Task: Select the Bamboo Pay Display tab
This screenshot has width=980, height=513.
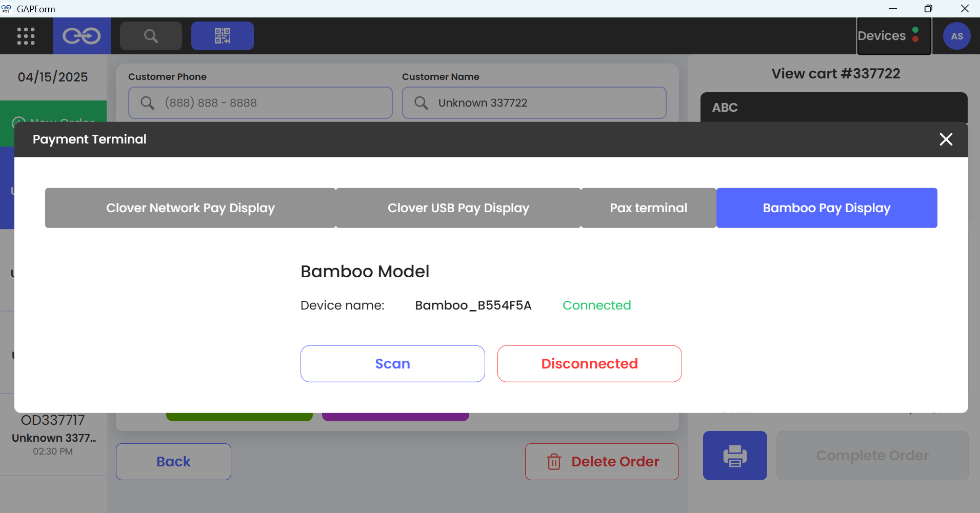Action: pos(827,208)
